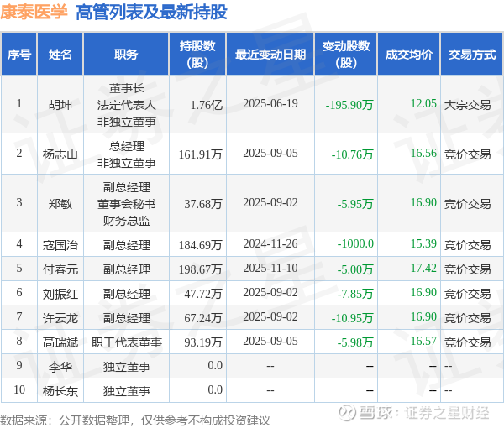Click the average price 12.05
The height and width of the screenshot is (428, 504).
tap(423, 103)
